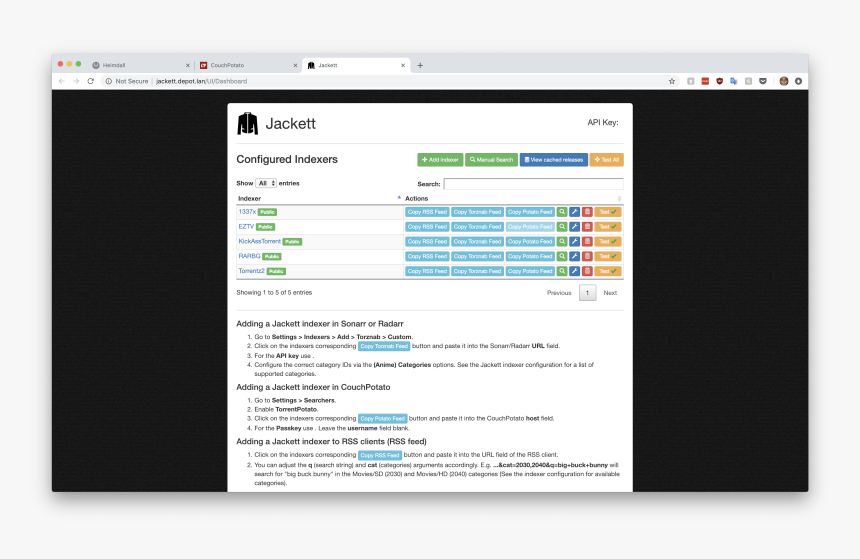Copy RSS Feed for RARBG
The width and height of the screenshot is (860, 559).
(x=427, y=256)
